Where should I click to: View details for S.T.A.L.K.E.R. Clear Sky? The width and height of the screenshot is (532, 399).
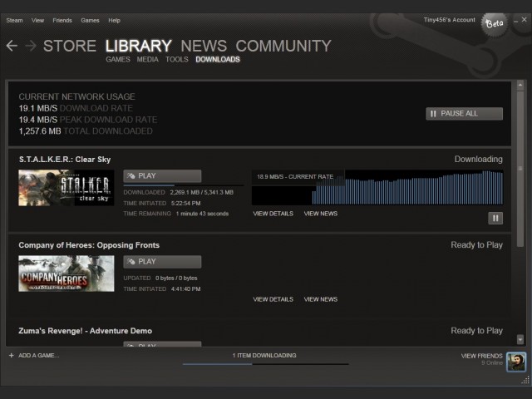pyautogui.click(x=273, y=214)
